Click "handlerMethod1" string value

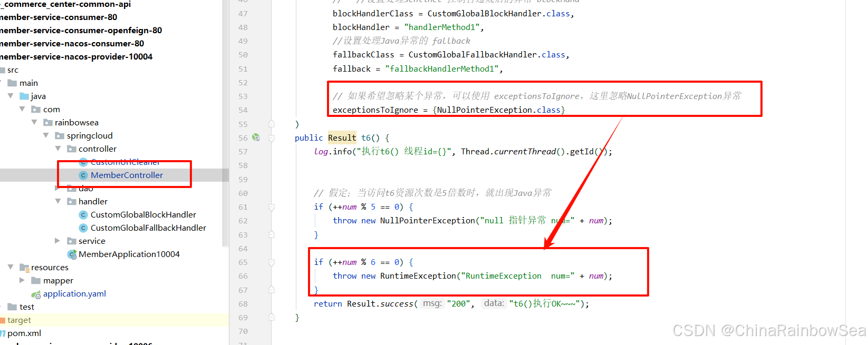tap(442, 27)
